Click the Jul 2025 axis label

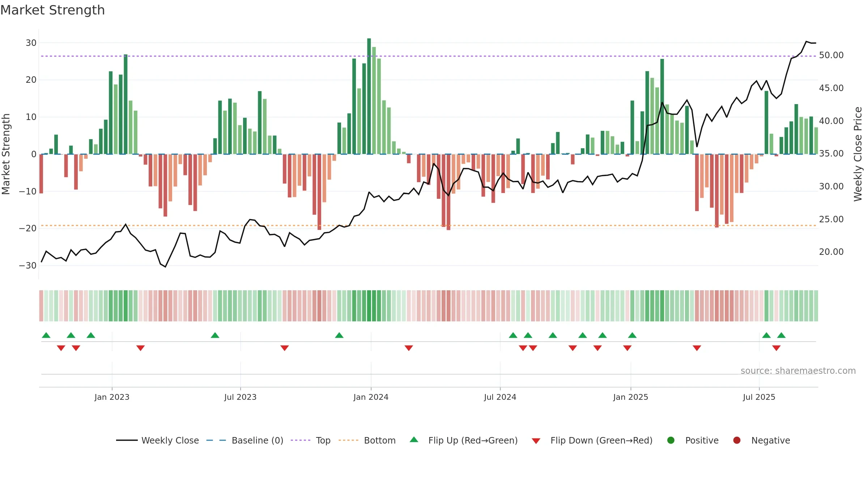(759, 397)
